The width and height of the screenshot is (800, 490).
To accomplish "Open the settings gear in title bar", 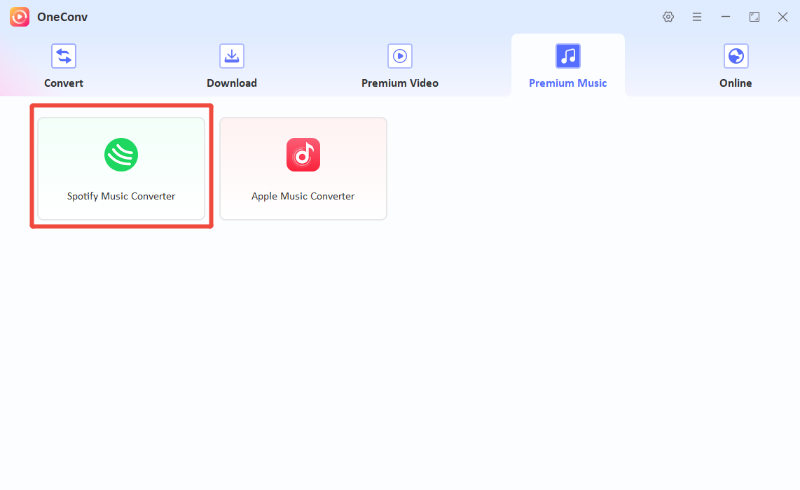I will (x=668, y=17).
